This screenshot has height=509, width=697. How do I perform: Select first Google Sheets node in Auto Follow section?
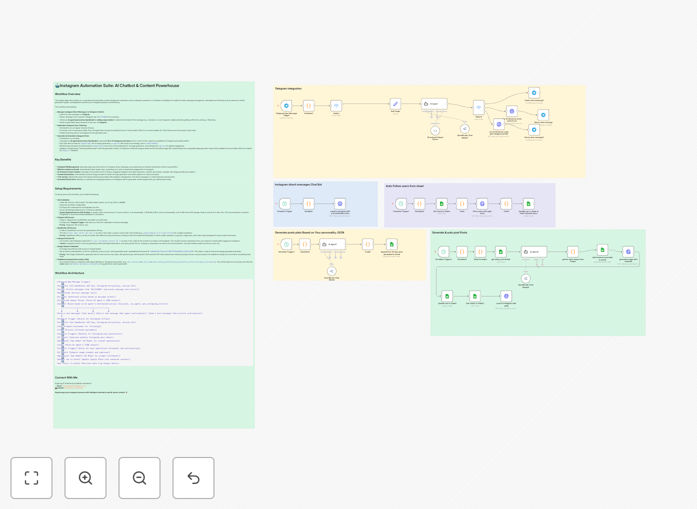coord(441,204)
